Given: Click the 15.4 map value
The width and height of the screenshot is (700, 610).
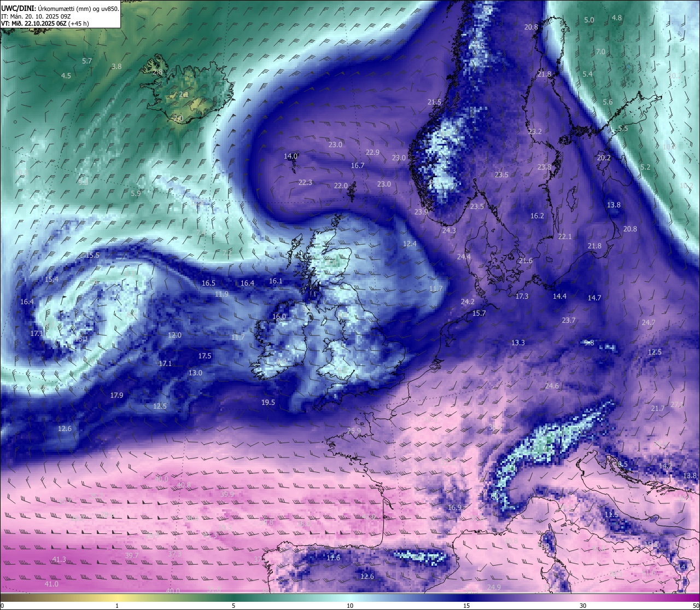Looking at the screenshot, I should (x=51, y=279).
